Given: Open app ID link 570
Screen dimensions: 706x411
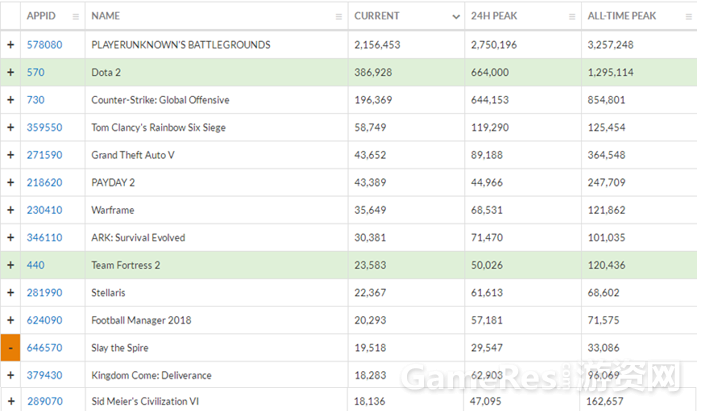Looking at the screenshot, I should (x=36, y=72).
